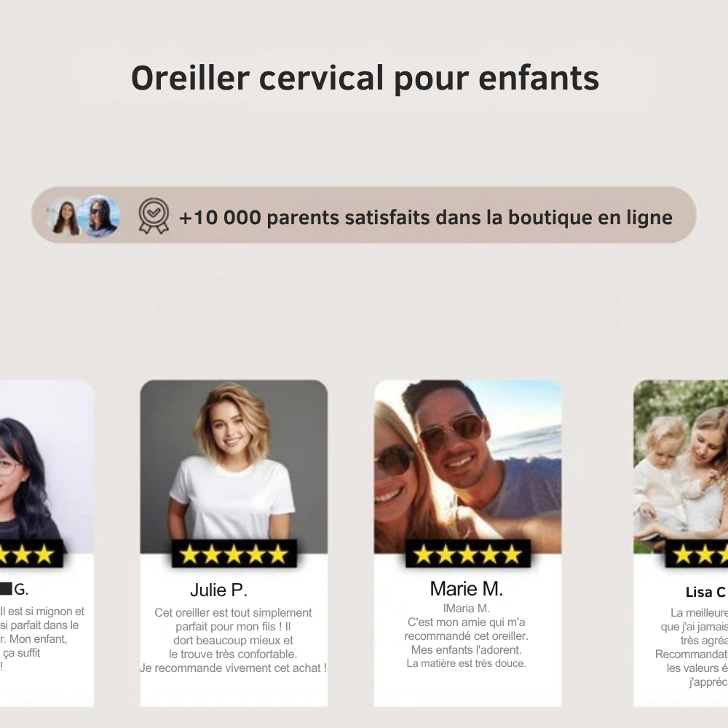Open Lisa's mother and baby photo
Screen dimensions: 728x728
pyautogui.click(x=681, y=466)
